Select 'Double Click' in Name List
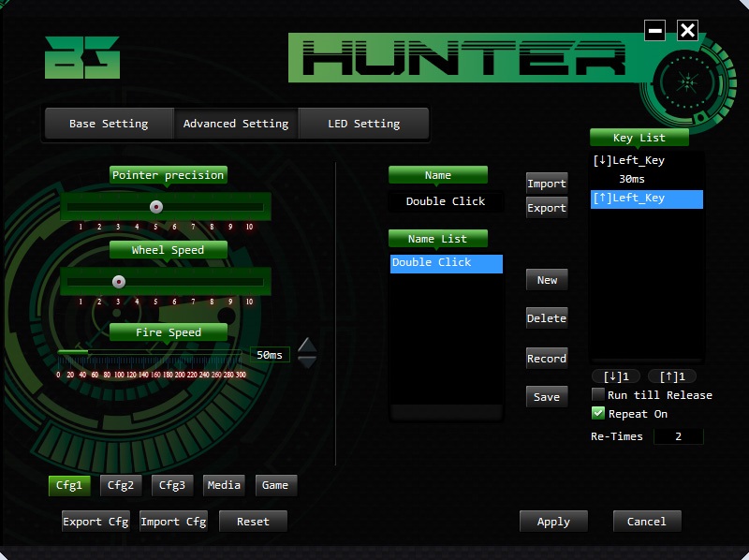Screen dimensions: 749x560 click(x=447, y=264)
